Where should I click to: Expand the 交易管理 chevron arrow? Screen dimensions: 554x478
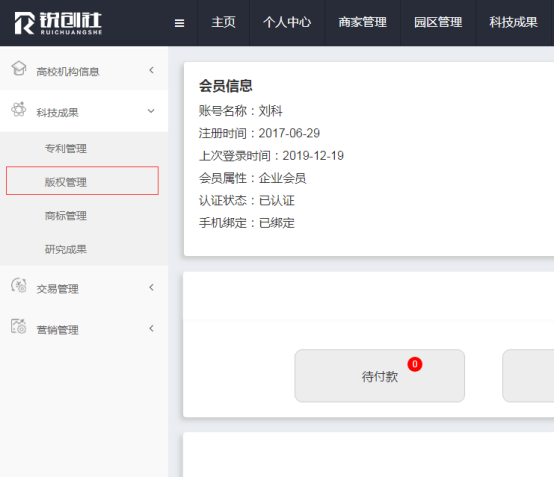[152, 287]
